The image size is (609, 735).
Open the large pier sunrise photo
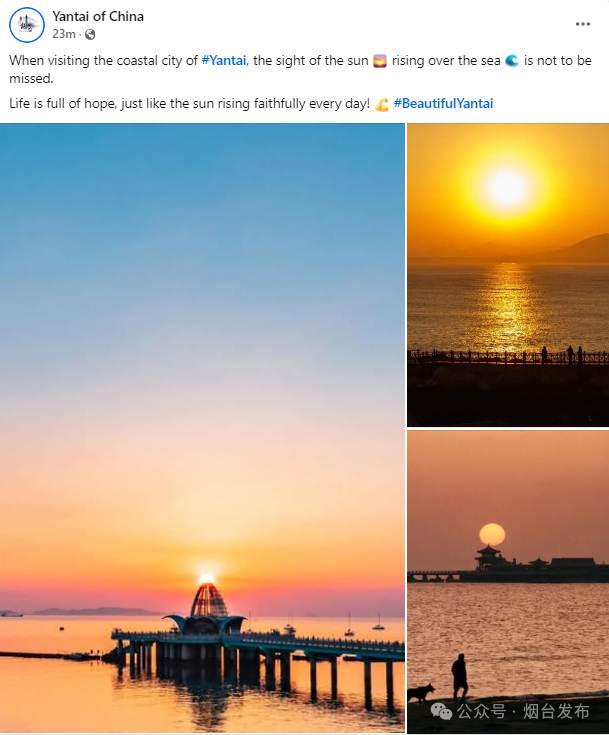pyautogui.click(x=202, y=428)
